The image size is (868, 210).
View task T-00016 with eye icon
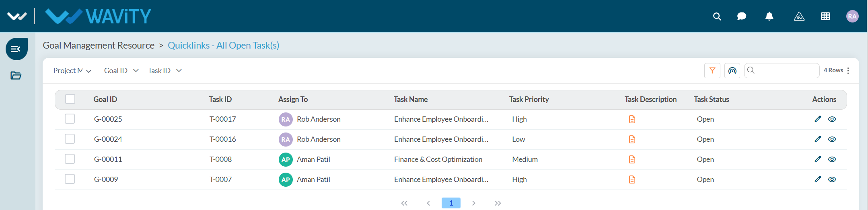coord(832,139)
